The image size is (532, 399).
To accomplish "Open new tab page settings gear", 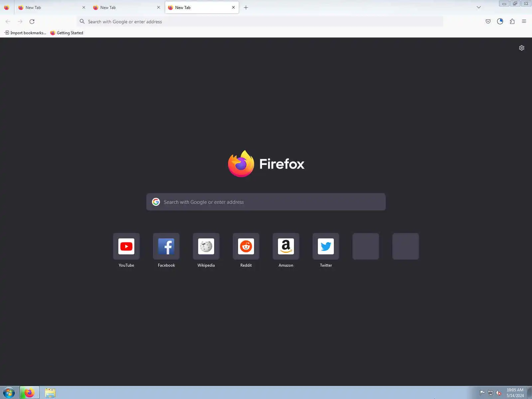I will click(522, 48).
